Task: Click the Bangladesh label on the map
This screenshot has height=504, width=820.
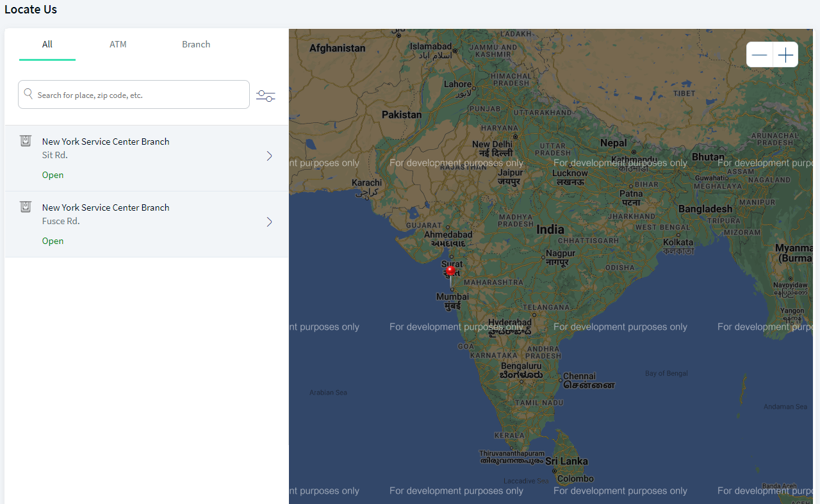Action: pos(705,209)
